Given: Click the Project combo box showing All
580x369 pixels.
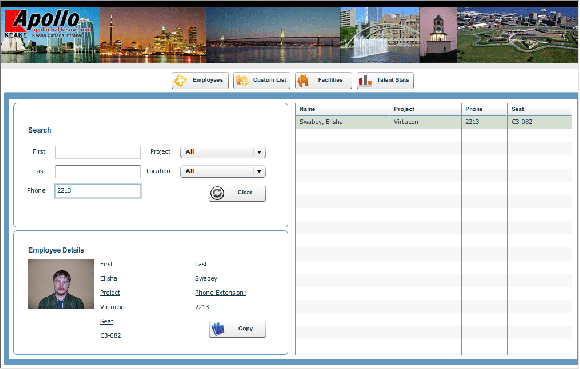Looking at the screenshot, I should 223,152.
